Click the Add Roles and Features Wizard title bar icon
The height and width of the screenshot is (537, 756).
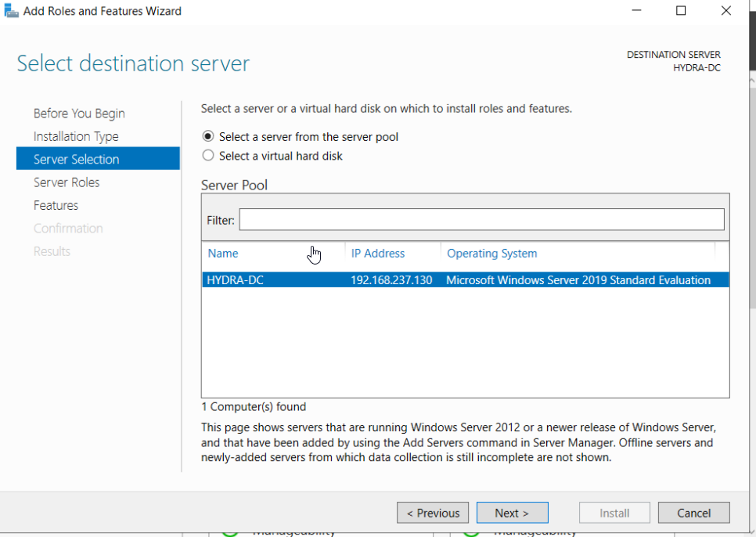11,10
